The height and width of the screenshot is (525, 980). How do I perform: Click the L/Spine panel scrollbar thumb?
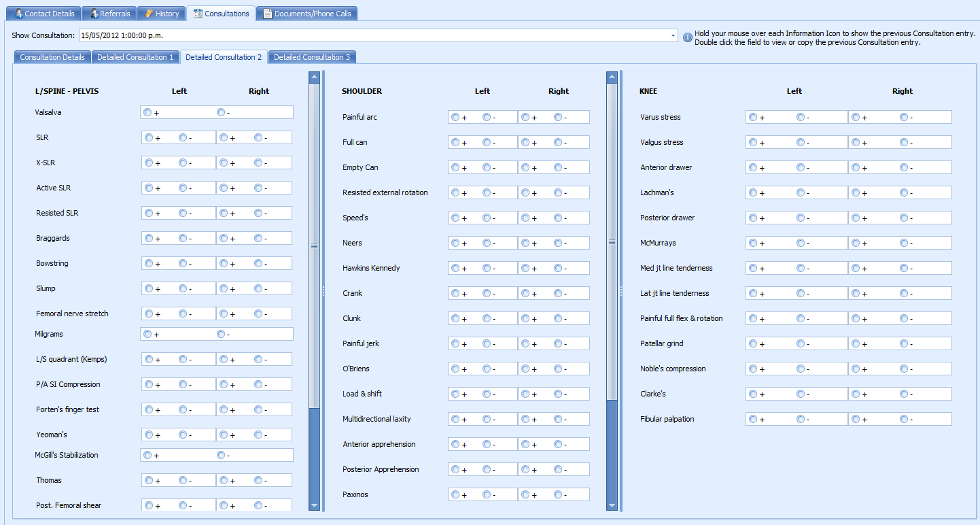click(314, 245)
